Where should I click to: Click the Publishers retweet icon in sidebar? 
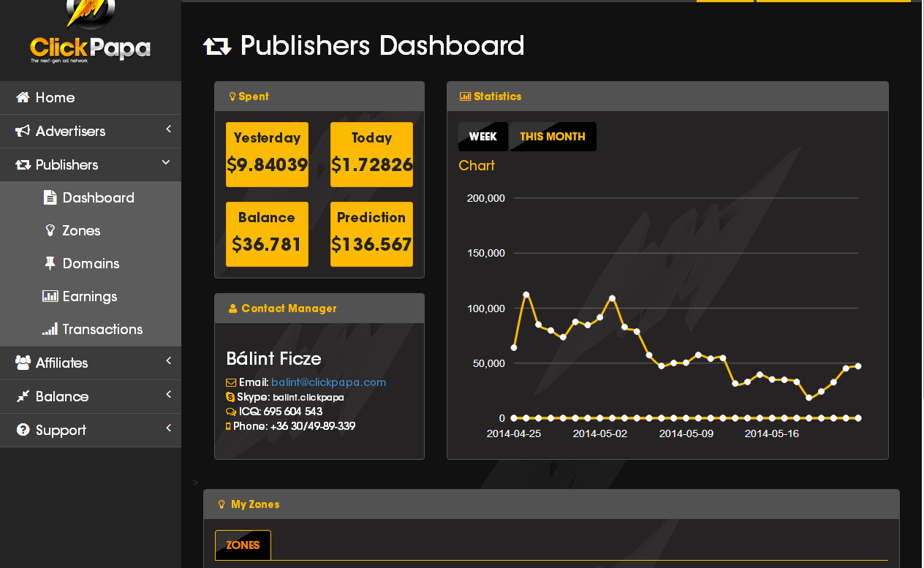coord(23,164)
